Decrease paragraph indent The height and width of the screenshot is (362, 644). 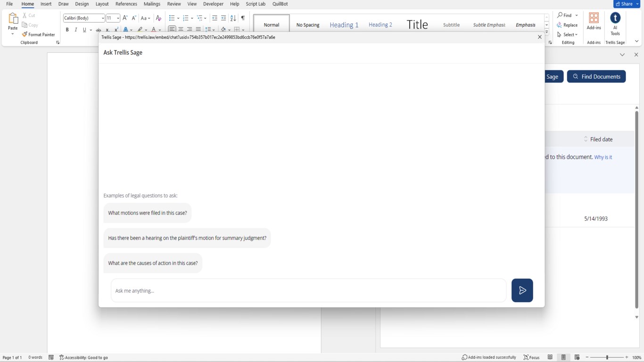pyautogui.click(x=215, y=18)
